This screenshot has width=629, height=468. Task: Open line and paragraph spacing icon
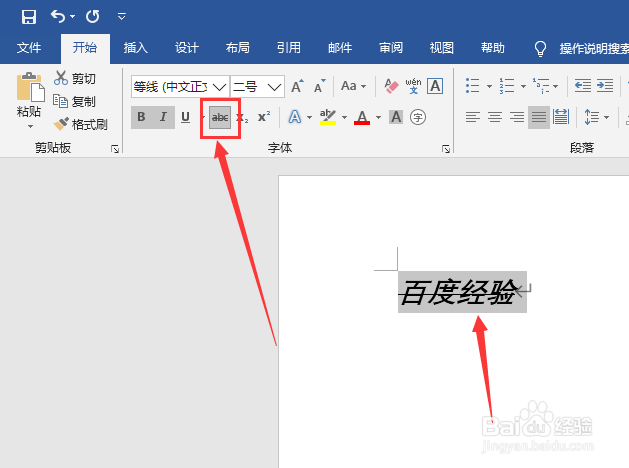(592, 117)
